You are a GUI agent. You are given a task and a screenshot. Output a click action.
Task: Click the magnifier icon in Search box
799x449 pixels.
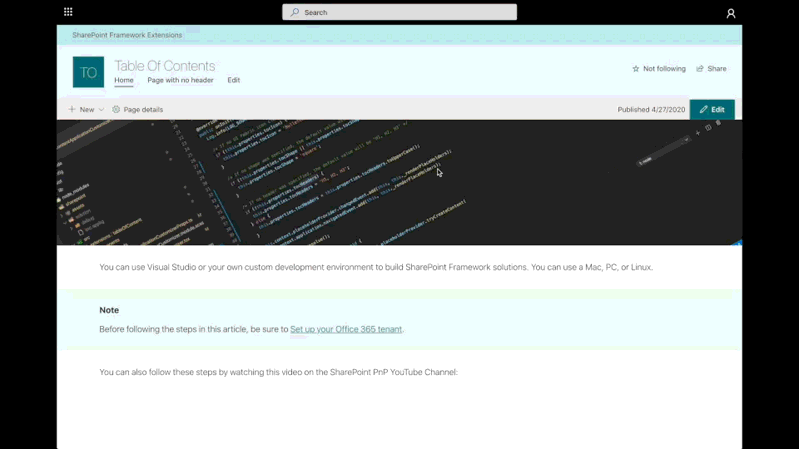(x=295, y=12)
